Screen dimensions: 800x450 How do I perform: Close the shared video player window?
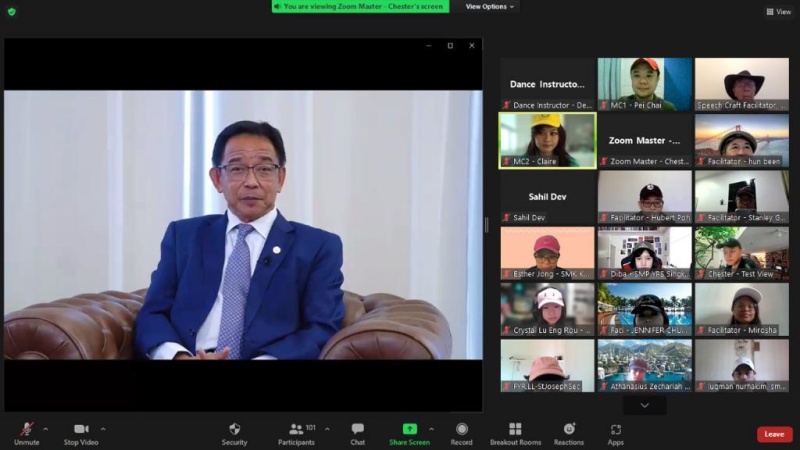click(472, 45)
